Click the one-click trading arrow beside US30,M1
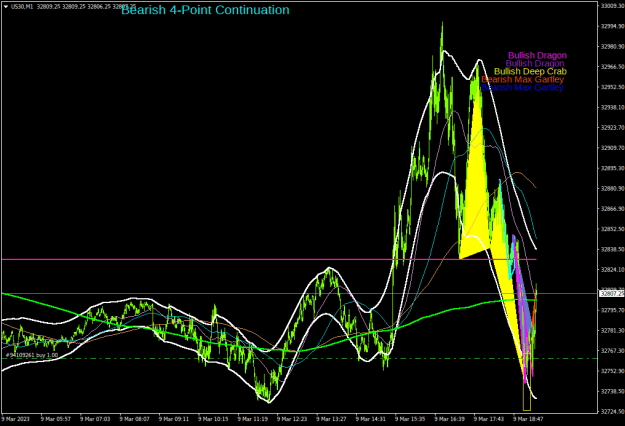The width and height of the screenshot is (625, 426). click(6, 6)
